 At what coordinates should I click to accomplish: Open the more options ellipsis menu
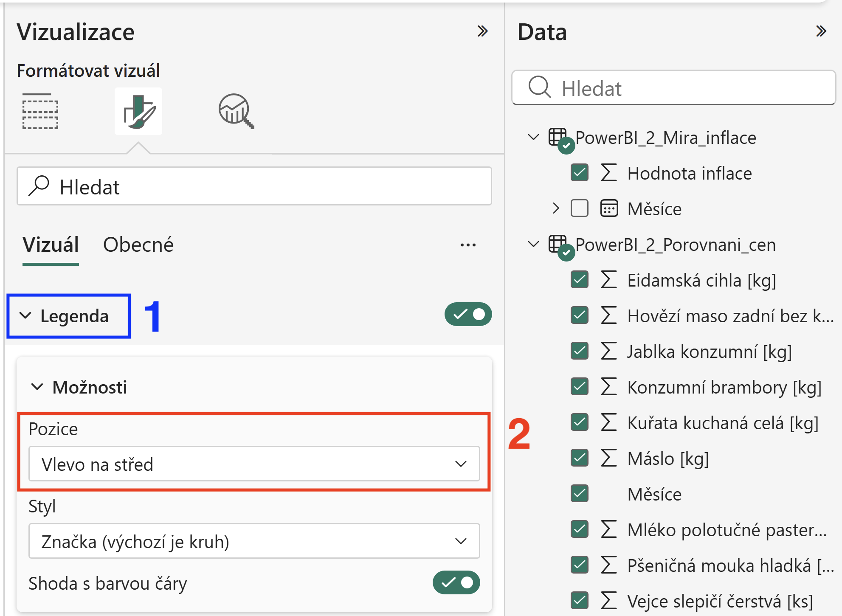pos(468,245)
